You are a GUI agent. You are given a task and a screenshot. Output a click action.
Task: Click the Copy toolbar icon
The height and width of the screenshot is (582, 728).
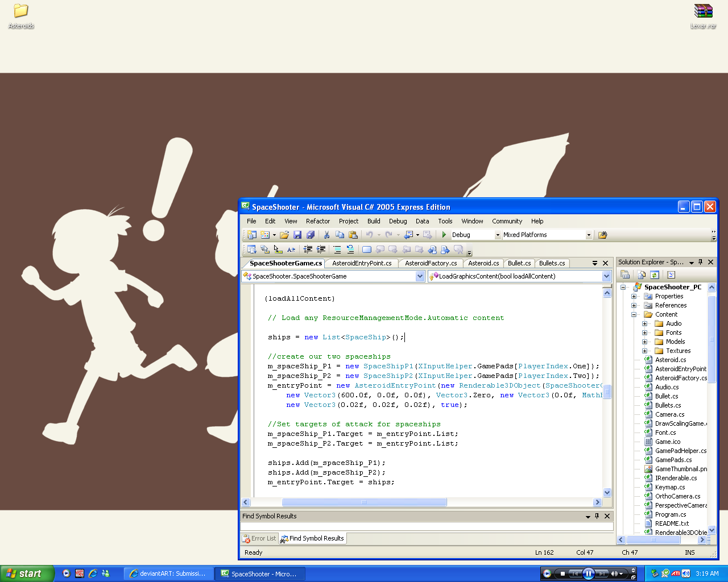click(x=340, y=235)
